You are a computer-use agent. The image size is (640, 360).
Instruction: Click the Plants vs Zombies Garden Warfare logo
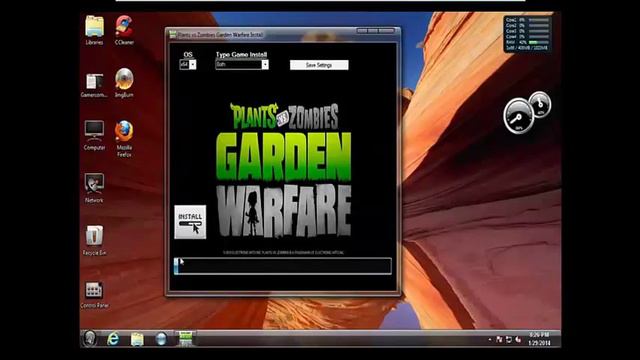pos(283,170)
